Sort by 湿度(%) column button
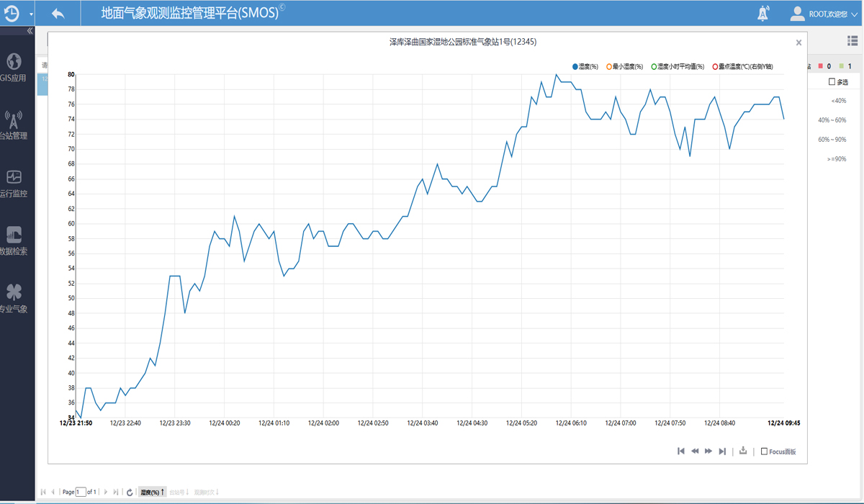This screenshot has height=504, width=864. (152, 492)
